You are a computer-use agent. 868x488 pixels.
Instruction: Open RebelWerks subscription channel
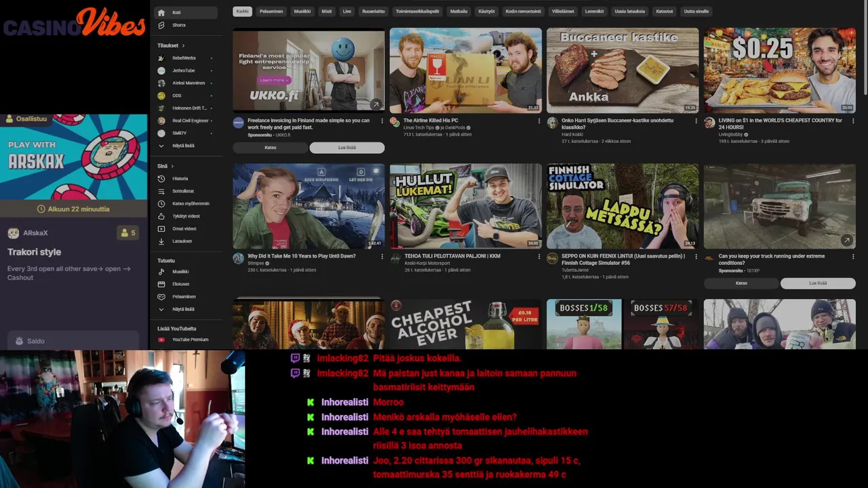186,58
